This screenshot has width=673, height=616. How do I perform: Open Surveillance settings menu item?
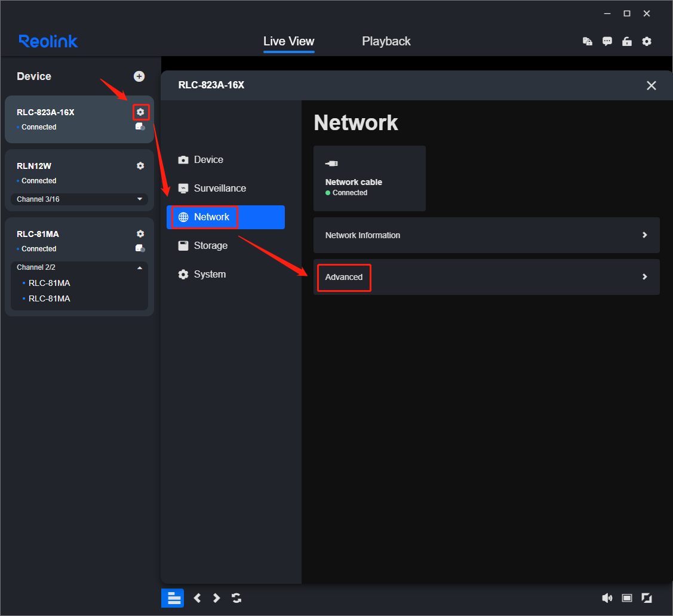(x=225, y=188)
